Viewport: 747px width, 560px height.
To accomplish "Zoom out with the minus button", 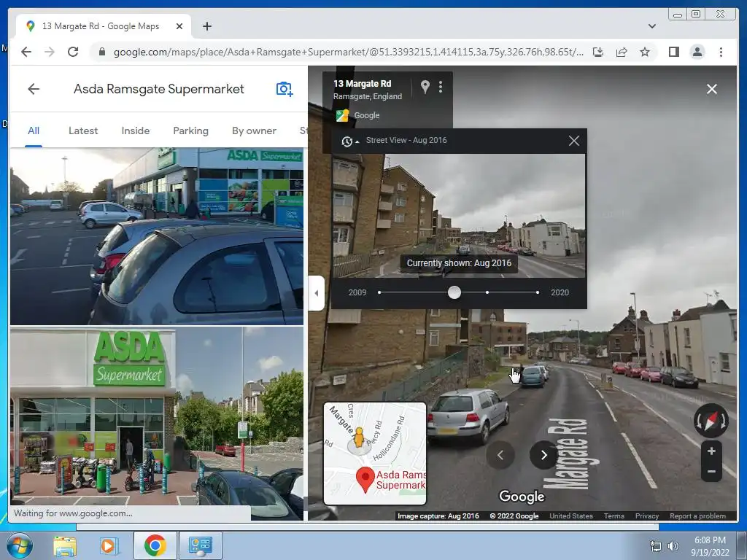I will 711,472.
